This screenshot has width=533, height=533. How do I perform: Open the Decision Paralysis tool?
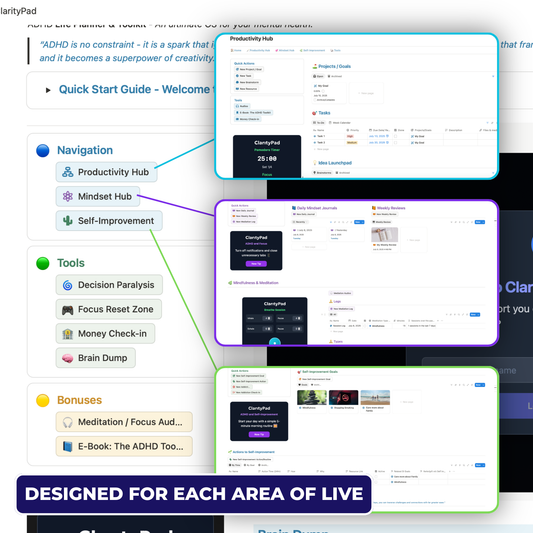tap(109, 285)
